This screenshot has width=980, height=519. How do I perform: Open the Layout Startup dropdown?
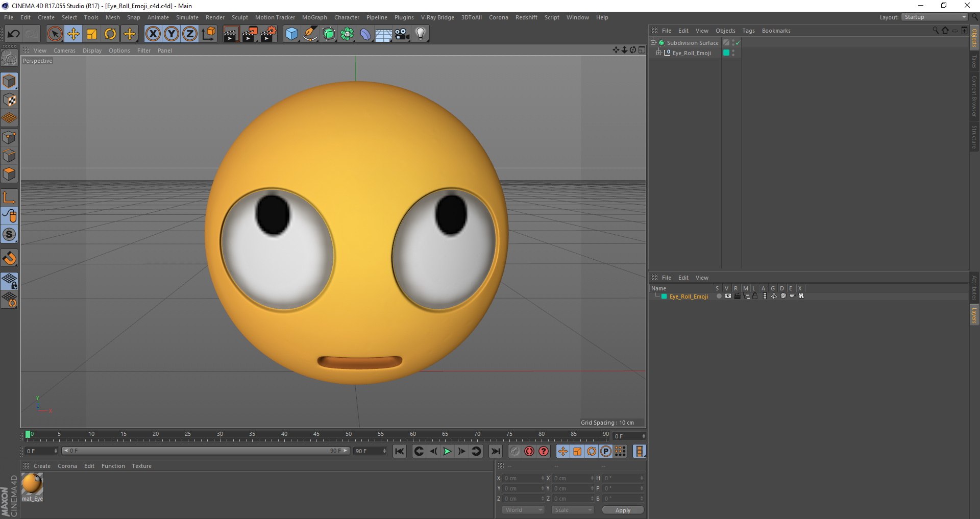935,17
